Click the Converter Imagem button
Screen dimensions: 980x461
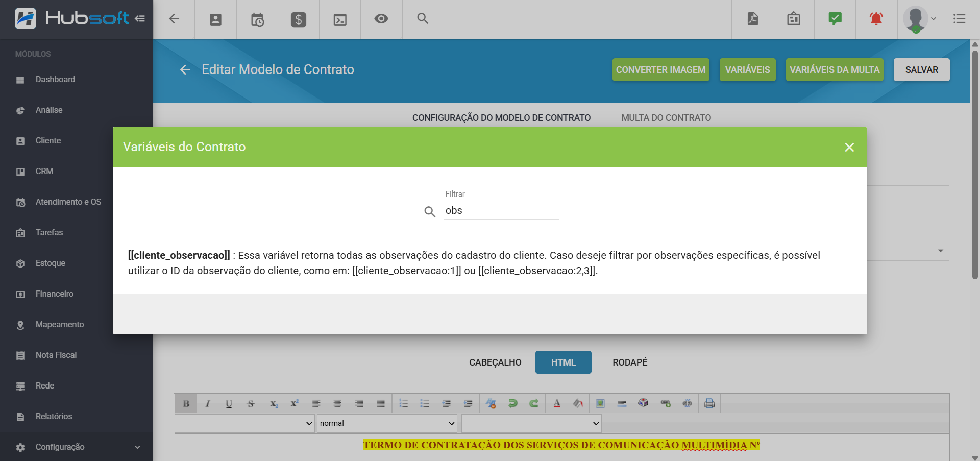pos(660,70)
